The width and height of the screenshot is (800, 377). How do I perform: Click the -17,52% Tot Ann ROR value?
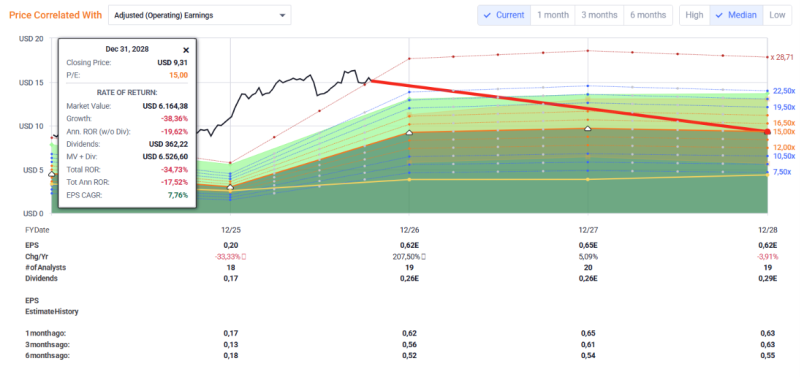(175, 182)
